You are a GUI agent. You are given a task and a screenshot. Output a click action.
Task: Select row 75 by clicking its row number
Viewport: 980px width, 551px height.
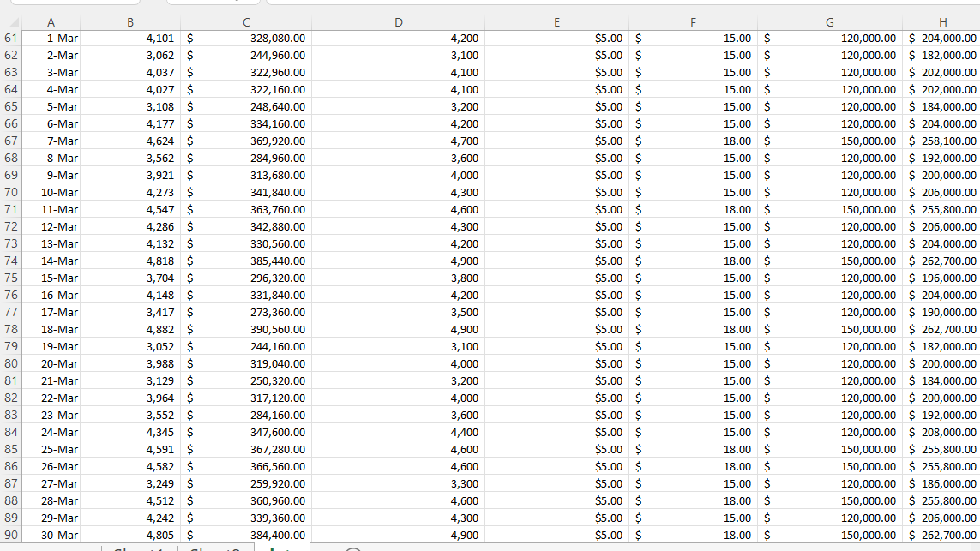click(x=9, y=278)
